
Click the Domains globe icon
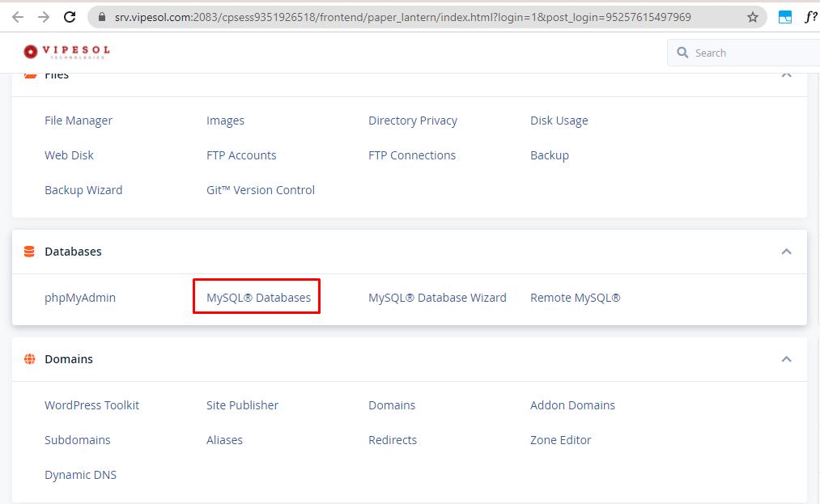coord(30,359)
